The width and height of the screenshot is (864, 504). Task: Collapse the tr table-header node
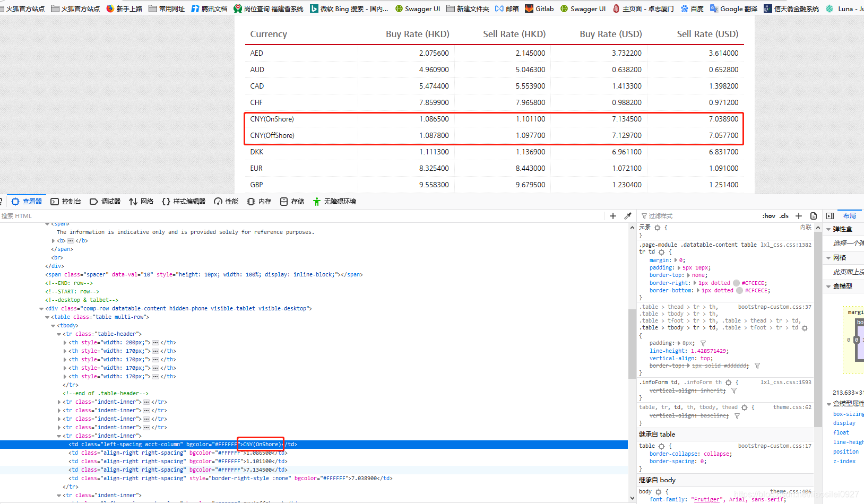[59, 334]
